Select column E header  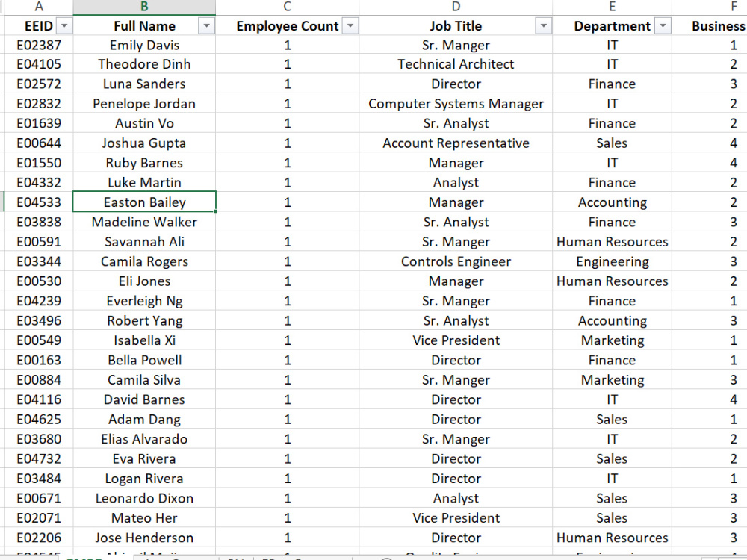tap(613, 7)
